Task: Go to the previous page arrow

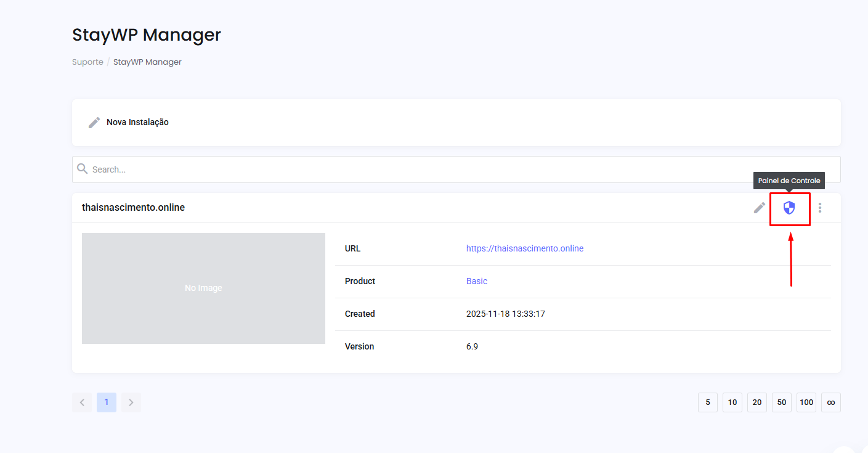Action: tap(82, 402)
